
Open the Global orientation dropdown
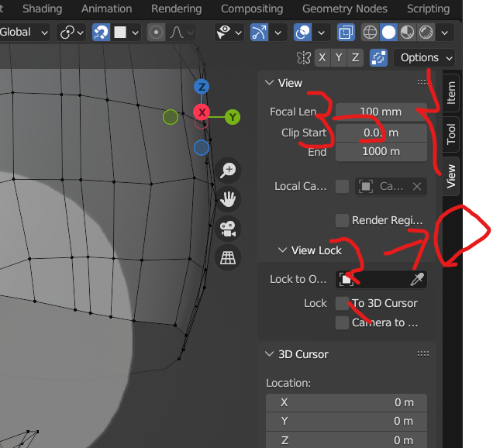[24, 32]
